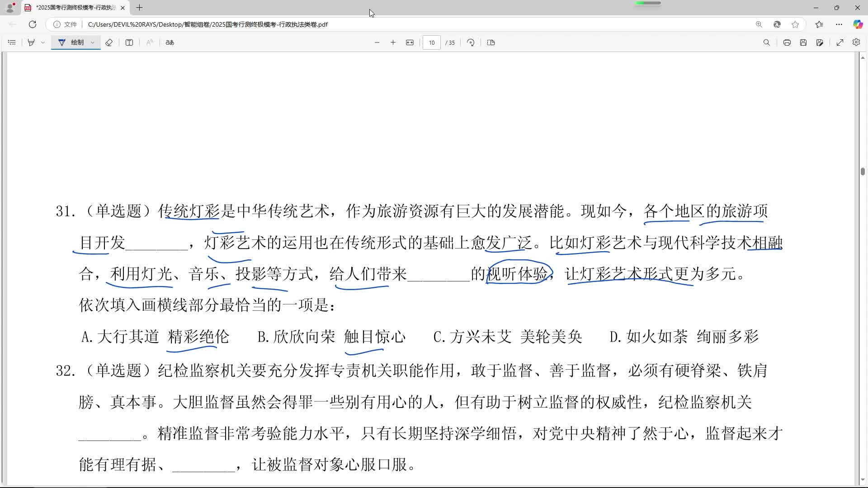Open a new browser tab
The width and height of the screenshot is (868, 488).
pyautogui.click(x=140, y=8)
